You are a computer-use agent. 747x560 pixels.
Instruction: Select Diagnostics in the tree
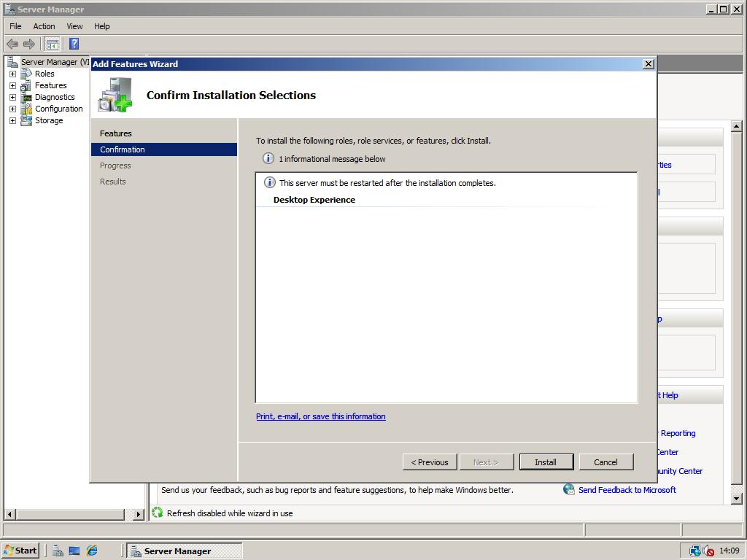click(55, 97)
